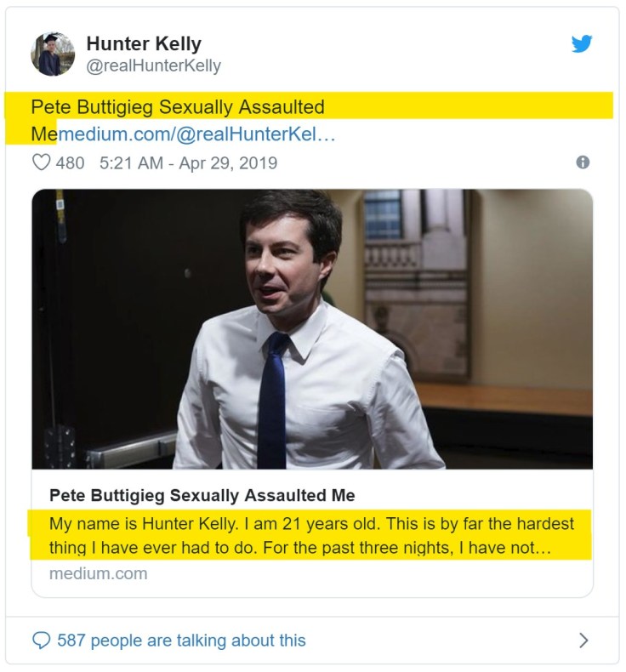Click the Twitter bird logo

coord(582,44)
